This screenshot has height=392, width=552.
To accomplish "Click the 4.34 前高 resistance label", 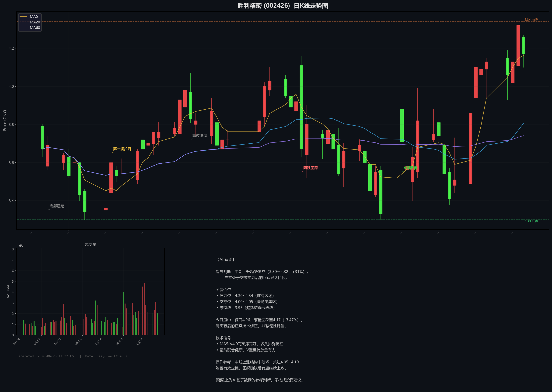I will 531,20.
